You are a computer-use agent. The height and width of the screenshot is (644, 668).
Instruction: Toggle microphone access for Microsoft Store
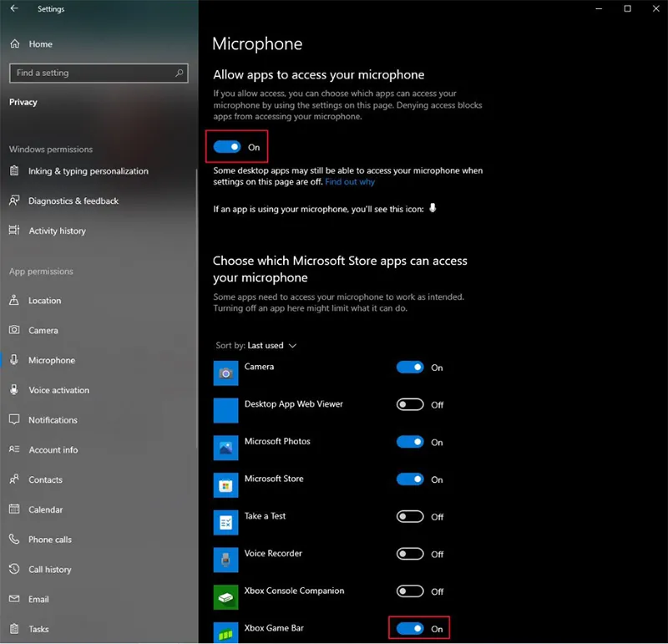(x=410, y=479)
